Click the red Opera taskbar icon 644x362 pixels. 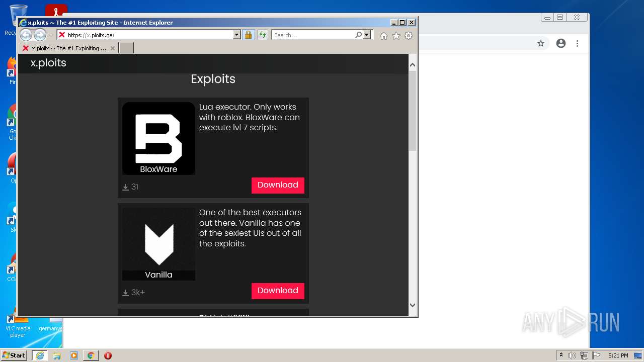click(x=108, y=355)
